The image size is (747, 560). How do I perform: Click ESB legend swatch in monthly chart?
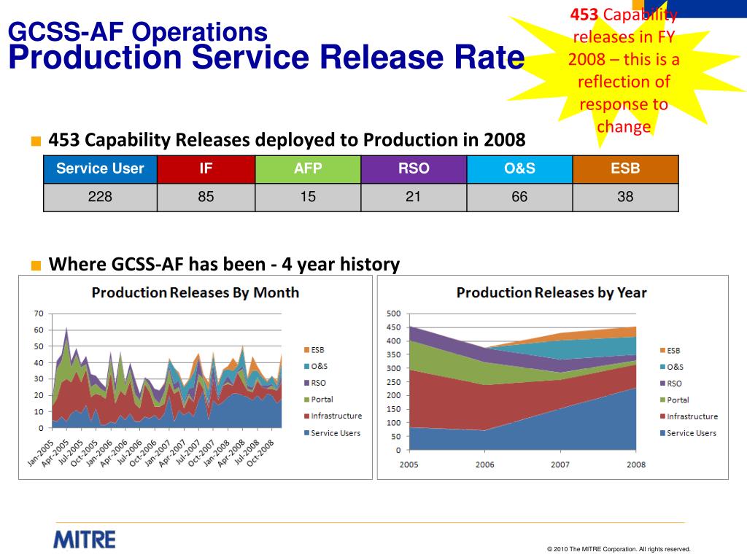(x=307, y=350)
